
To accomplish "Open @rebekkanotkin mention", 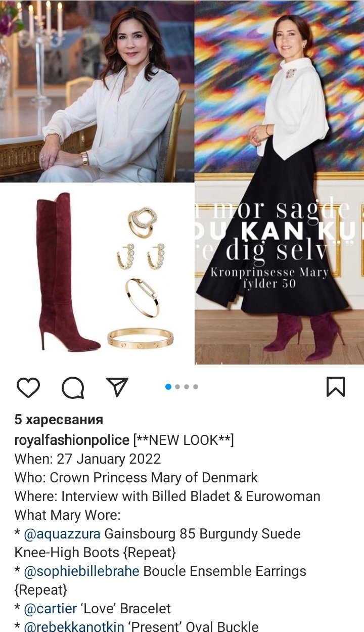I will [x=74, y=627].
